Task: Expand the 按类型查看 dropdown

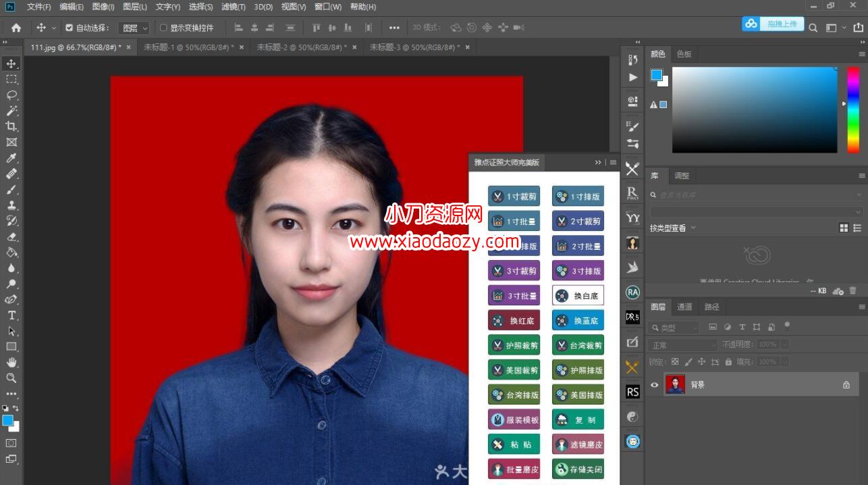Action: point(673,228)
